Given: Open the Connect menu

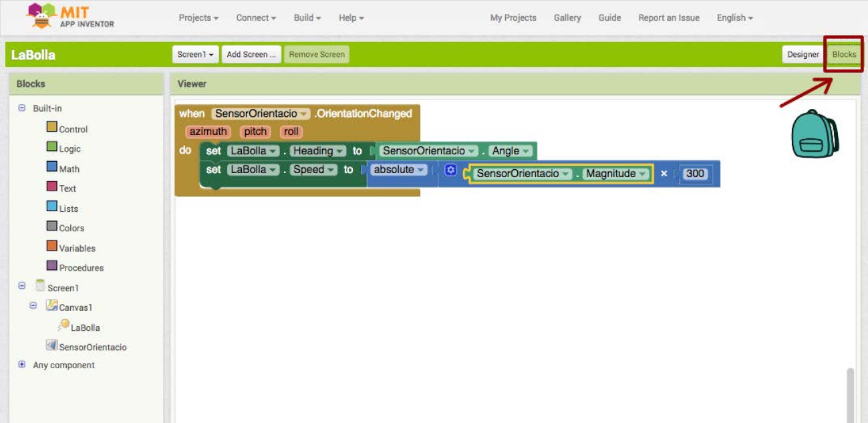Looking at the screenshot, I should (256, 18).
